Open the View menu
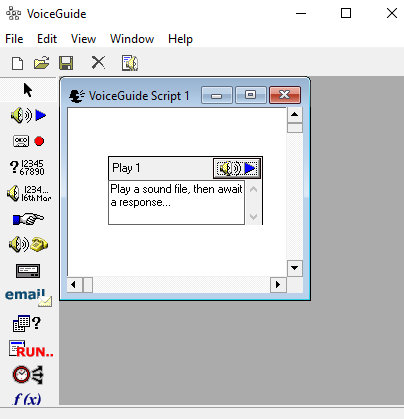Viewport: 404px width, 419px height. (83, 39)
